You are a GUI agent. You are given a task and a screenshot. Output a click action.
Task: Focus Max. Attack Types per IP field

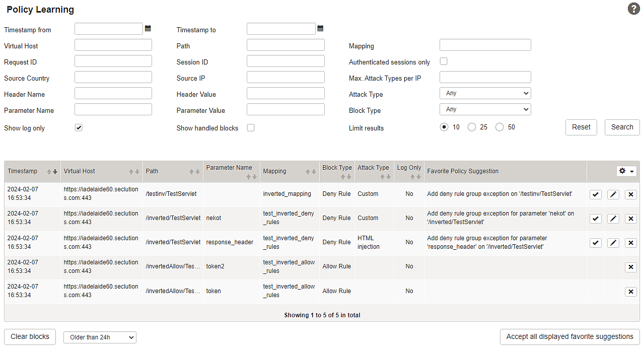[485, 77]
